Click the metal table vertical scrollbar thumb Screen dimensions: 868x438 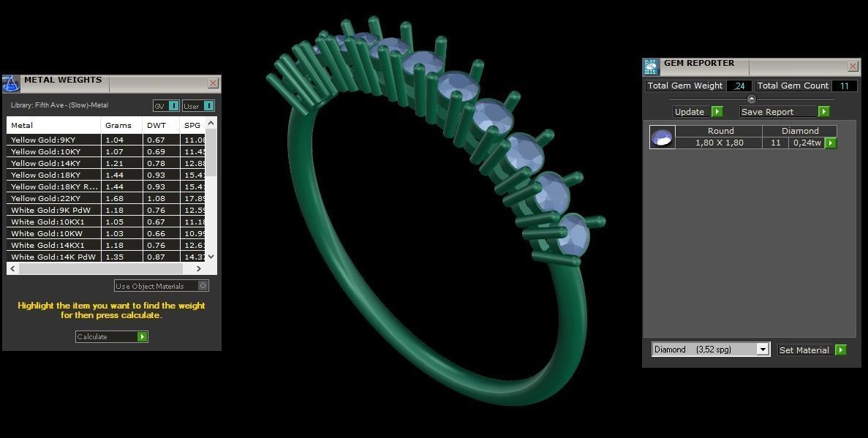click(x=211, y=153)
